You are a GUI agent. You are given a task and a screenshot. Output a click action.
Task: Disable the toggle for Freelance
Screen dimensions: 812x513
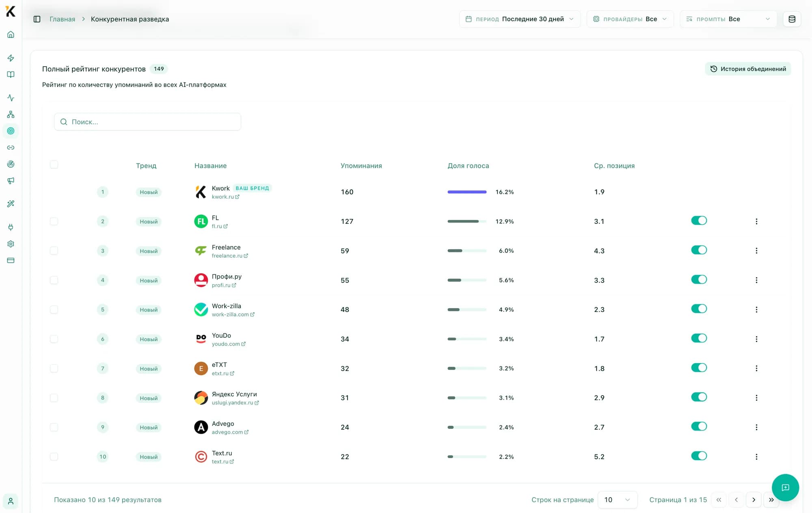tap(699, 250)
